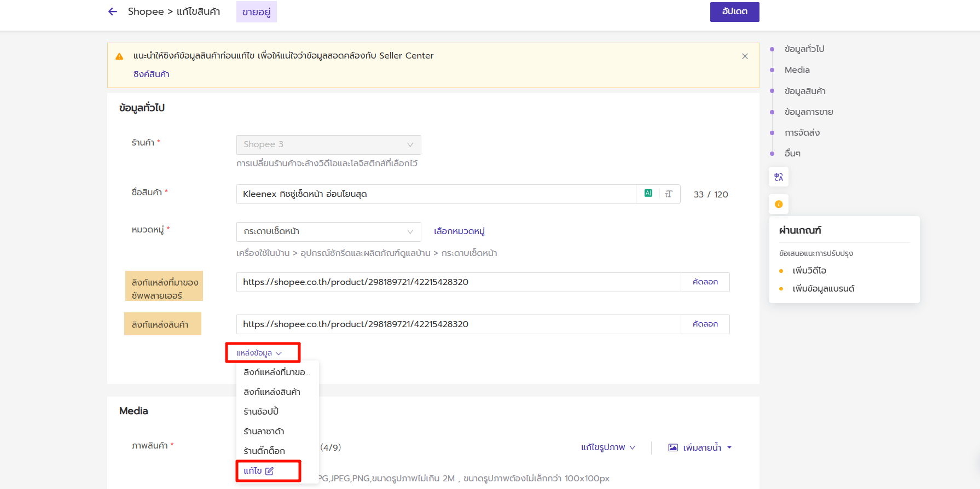Open the translate icon in sidebar

tap(778, 177)
